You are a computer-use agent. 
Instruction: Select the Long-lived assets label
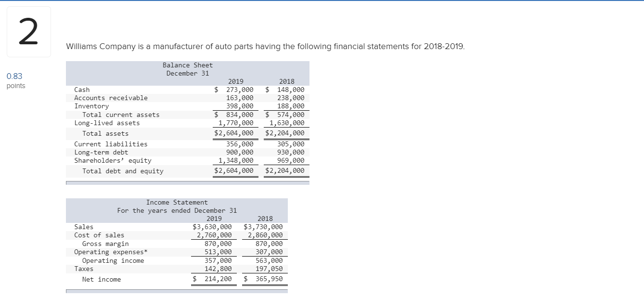[x=107, y=123]
